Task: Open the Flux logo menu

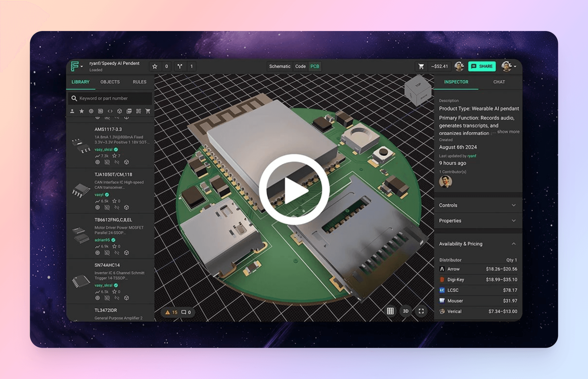Action: click(77, 66)
